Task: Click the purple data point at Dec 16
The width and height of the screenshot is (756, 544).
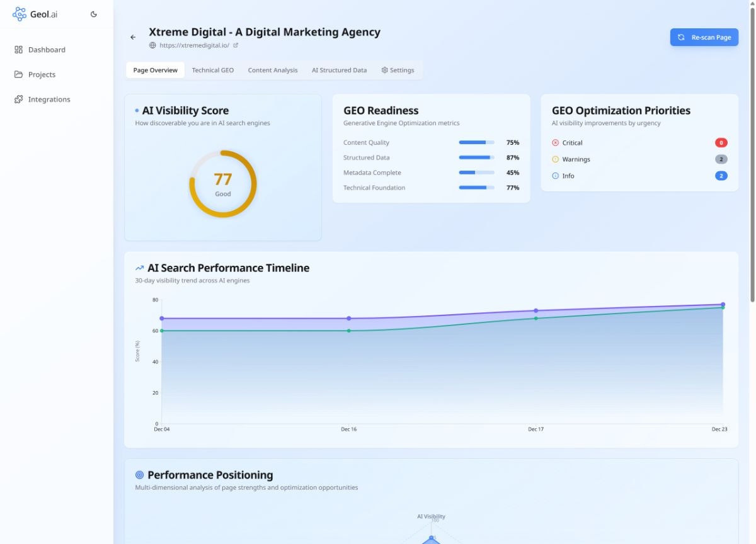Action: click(349, 319)
